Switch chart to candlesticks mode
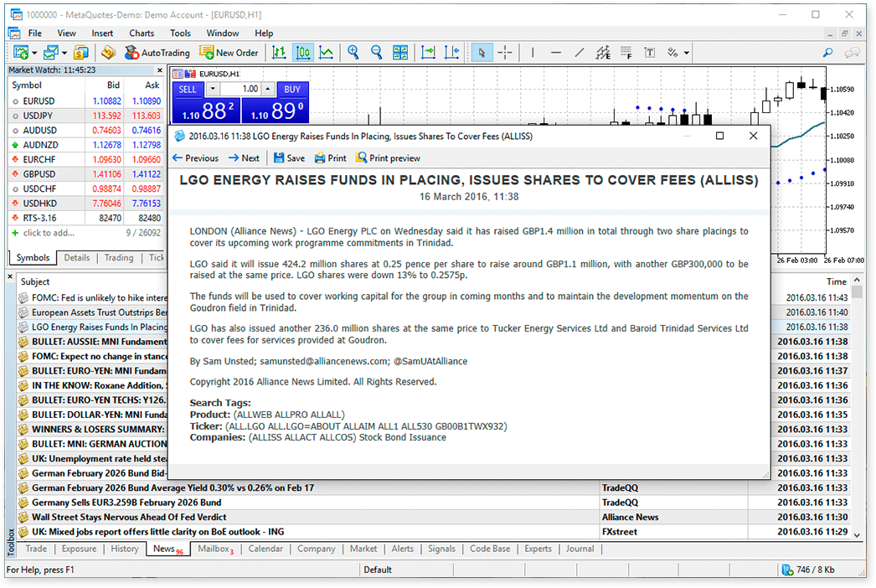 tap(302, 53)
